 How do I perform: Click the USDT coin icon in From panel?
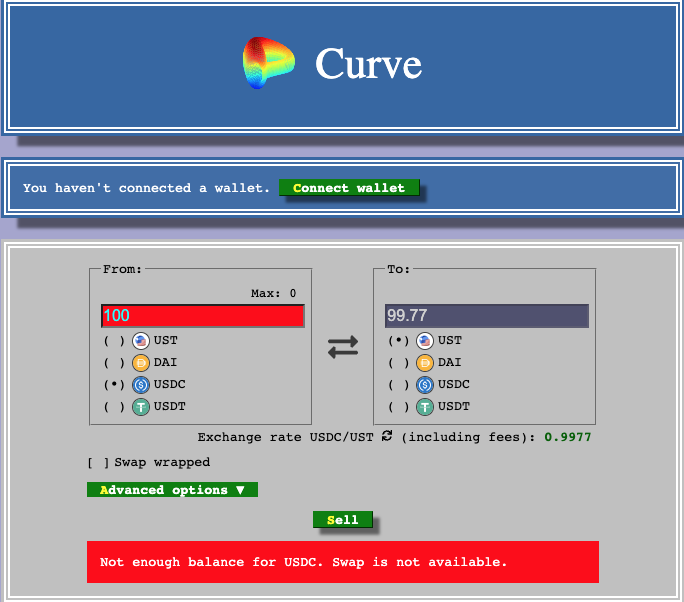[x=141, y=407]
